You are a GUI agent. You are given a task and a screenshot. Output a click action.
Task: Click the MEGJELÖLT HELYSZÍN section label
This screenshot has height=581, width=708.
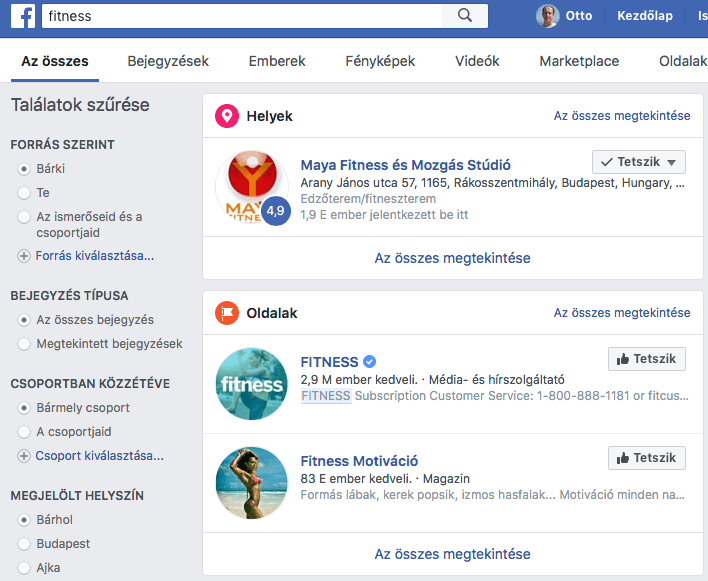pyautogui.click(x=77, y=496)
